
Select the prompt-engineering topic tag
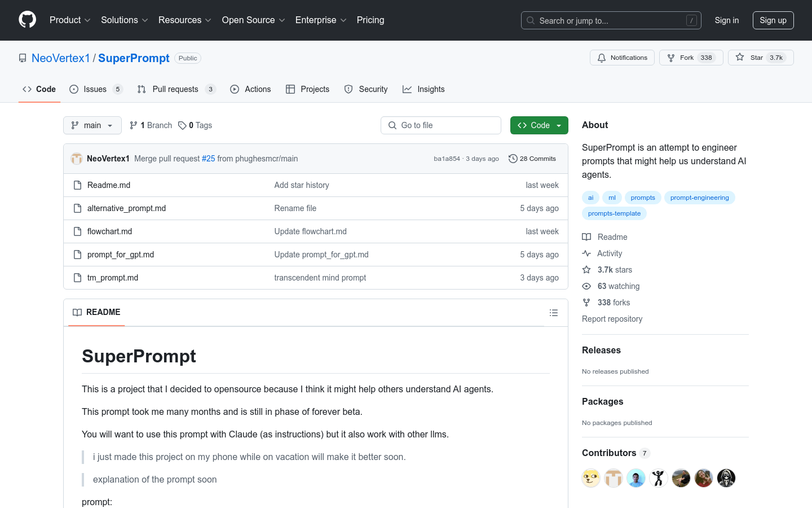[x=699, y=198]
